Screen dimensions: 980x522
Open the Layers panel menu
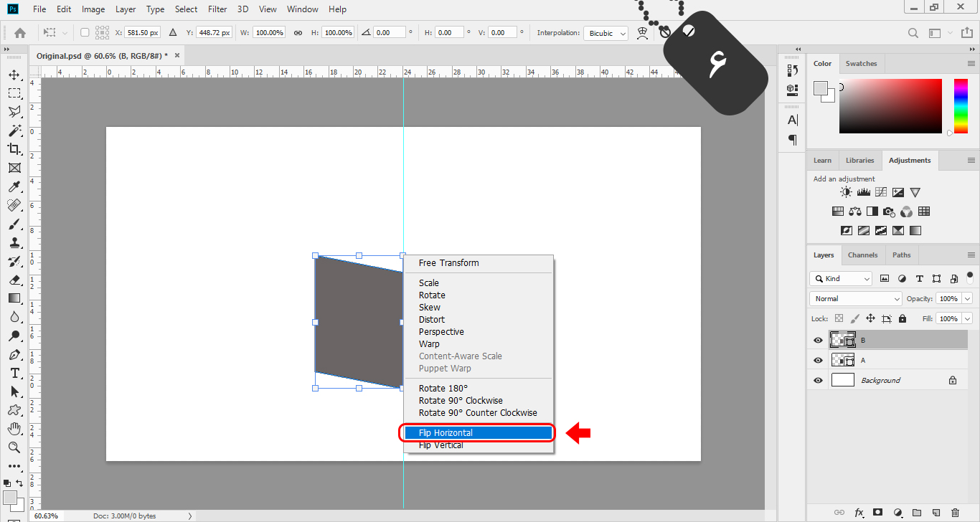click(x=971, y=255)
